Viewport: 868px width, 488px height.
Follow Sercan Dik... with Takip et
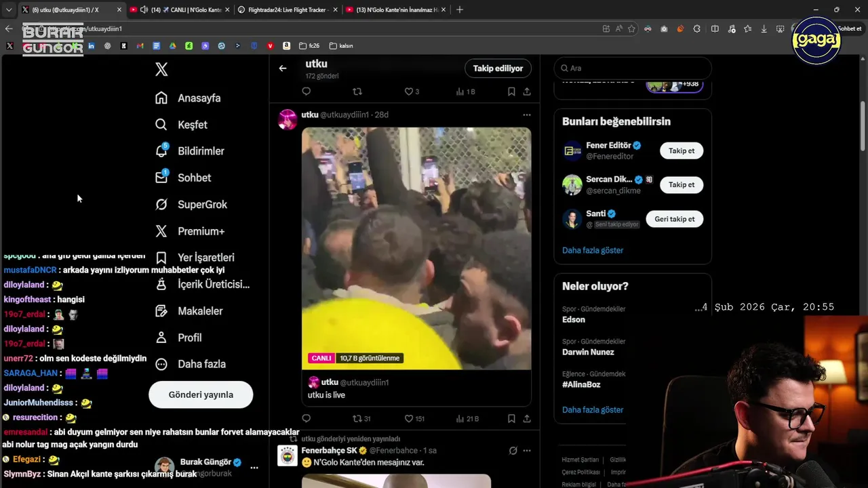click(682, 184)
